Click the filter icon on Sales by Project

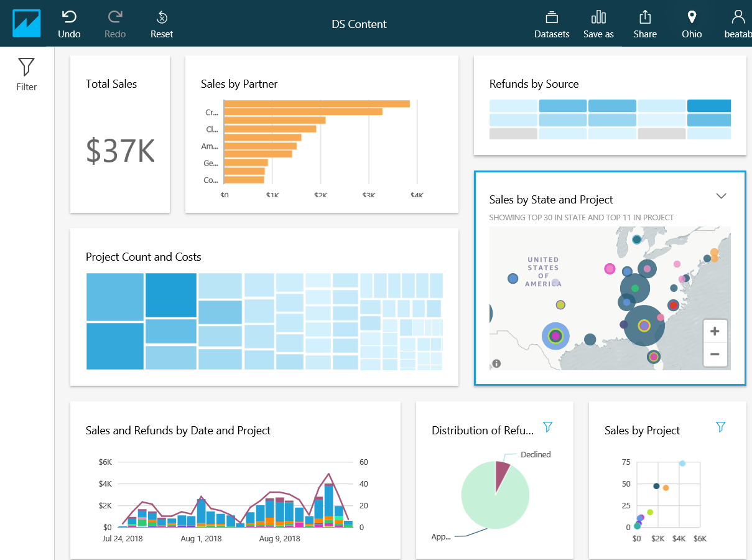point(720,427)
